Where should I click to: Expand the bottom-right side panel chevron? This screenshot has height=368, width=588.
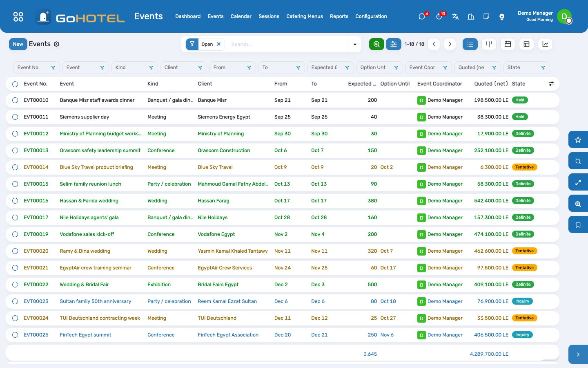578,355
